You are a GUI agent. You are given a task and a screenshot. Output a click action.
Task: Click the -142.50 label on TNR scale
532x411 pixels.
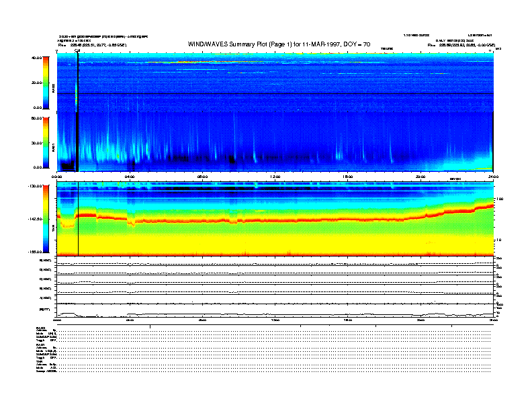pyautogui.click(x=35, y=219)
